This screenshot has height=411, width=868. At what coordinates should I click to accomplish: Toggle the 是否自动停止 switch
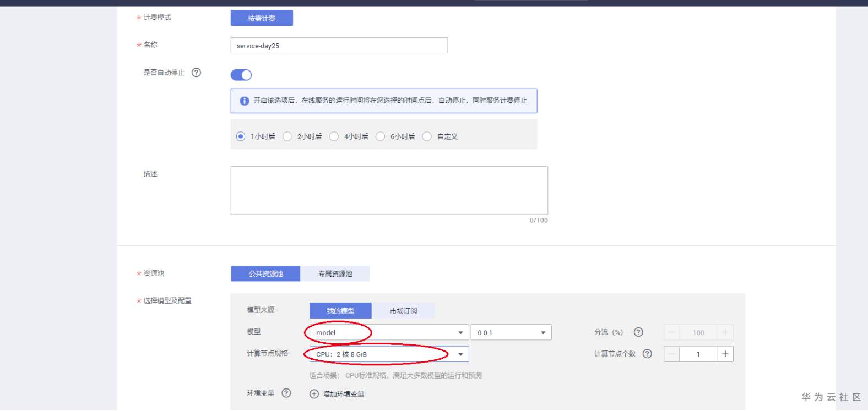[x=241, y=75]
